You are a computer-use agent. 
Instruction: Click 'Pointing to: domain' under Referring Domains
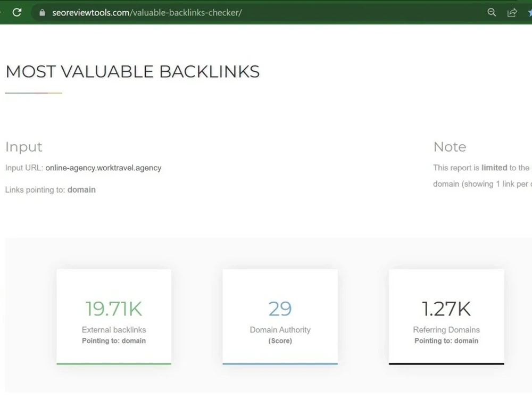pos(446,340)
